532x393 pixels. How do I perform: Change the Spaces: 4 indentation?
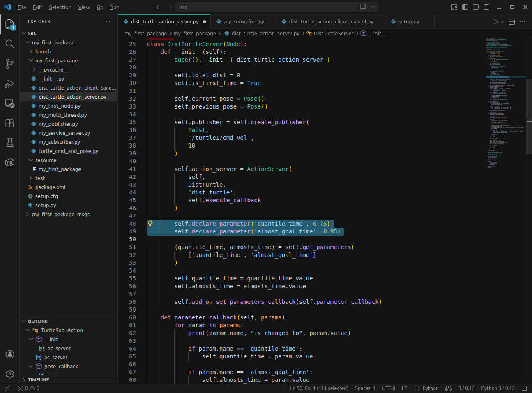[x=365, y=388]
